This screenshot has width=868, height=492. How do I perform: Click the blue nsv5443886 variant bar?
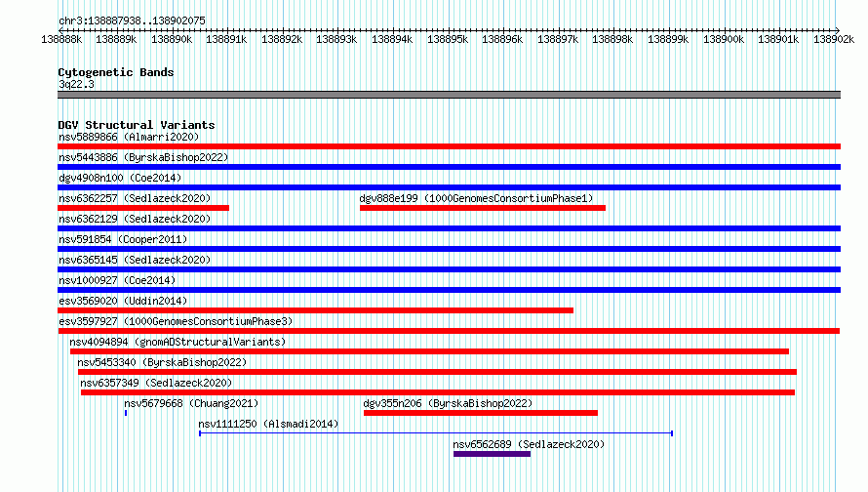(449, 167)
